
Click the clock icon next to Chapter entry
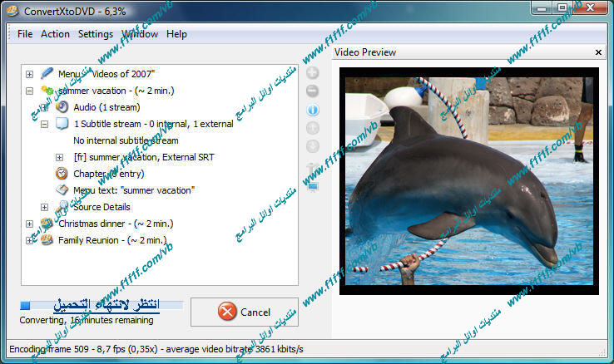coord(62,174)
